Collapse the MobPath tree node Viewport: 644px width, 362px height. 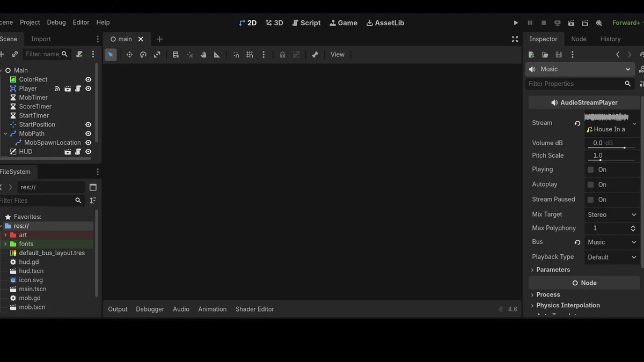coord(5,134)
